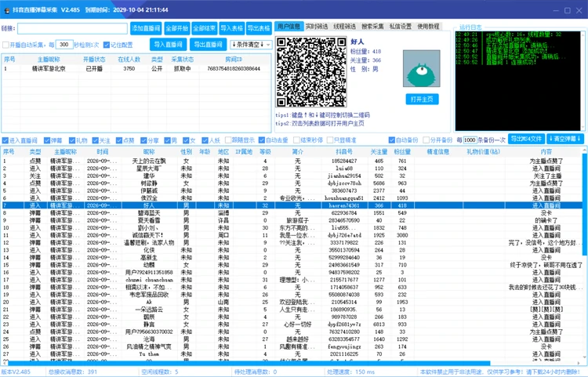Click 版本V2.485 in status bar
The width and height of the screenshot is (588, 377).
16,372
